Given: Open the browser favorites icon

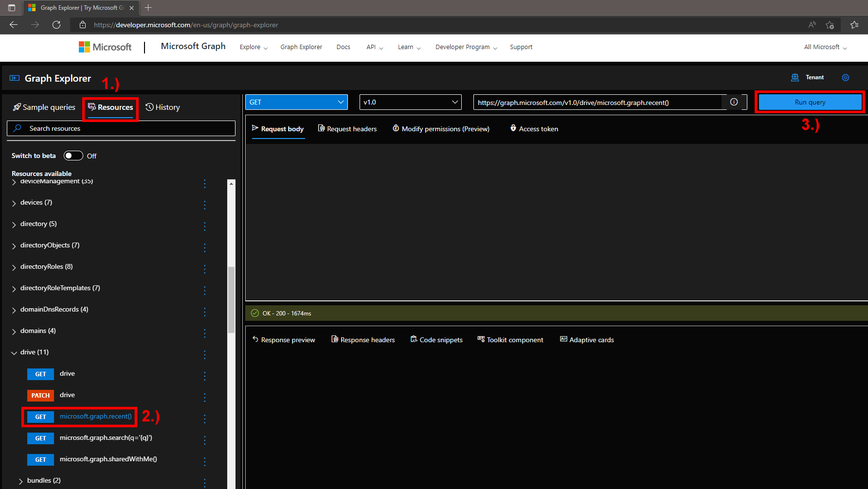Looking at the screenshot, I should 854,25.
